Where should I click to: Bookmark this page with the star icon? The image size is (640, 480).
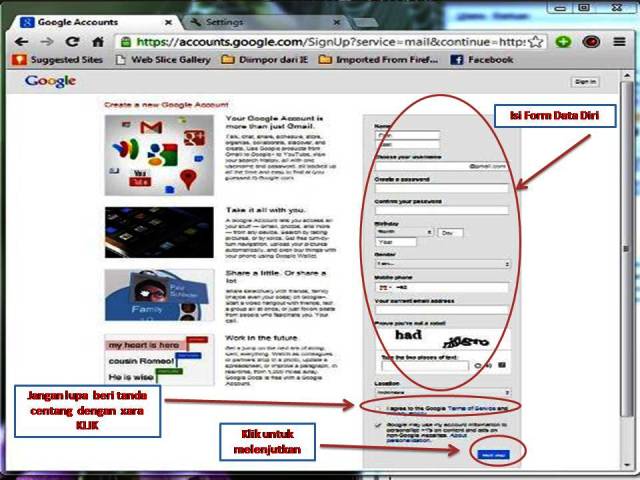pos(536,42)
